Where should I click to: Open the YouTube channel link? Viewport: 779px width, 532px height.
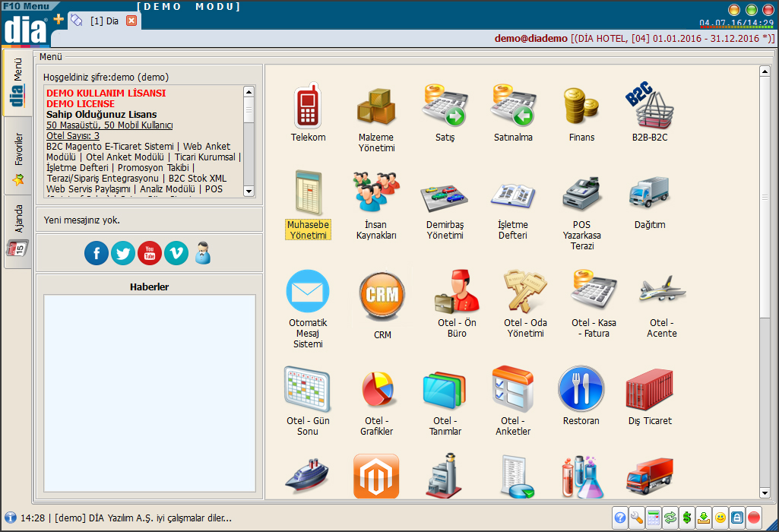pos(150,253)
